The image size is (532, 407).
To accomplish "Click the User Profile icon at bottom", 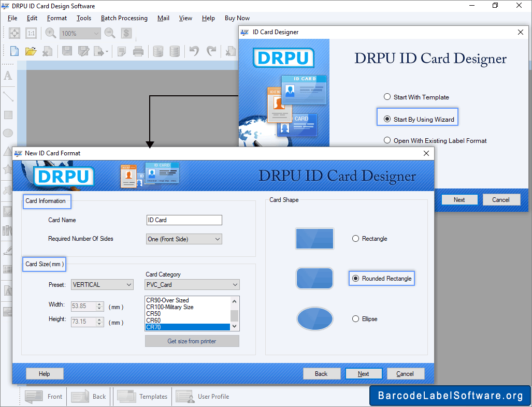I will (x=185, y=396).
